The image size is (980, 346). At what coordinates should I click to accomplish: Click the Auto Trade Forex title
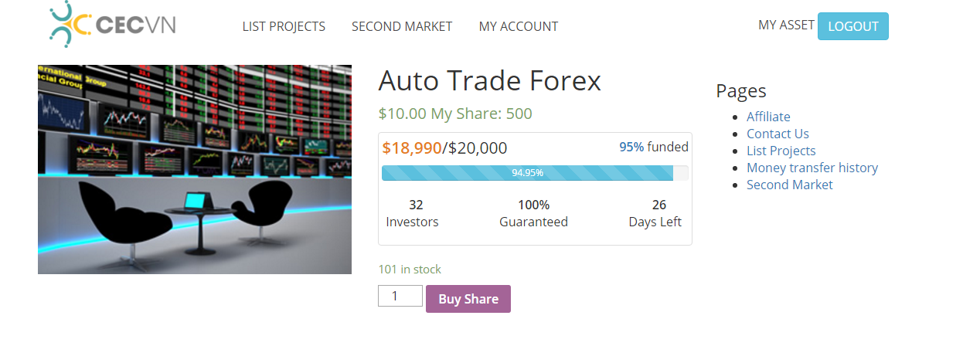[x=489, y=80]
